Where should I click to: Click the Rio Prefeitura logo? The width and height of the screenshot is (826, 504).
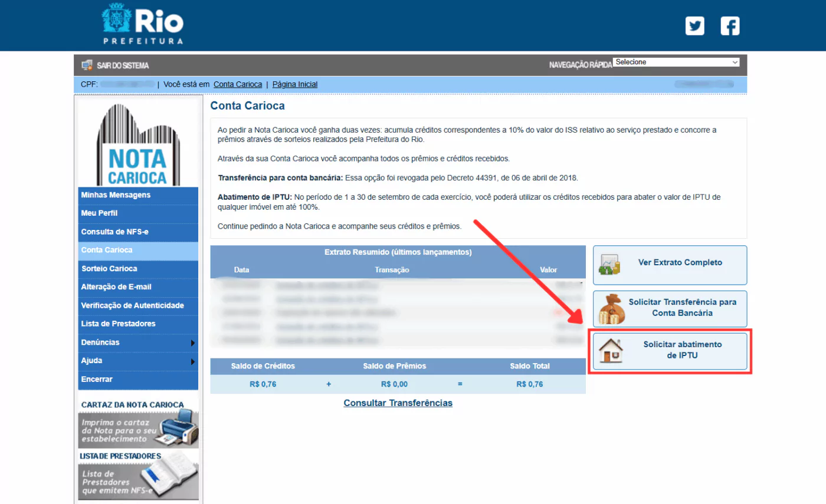(x=142, y=25)
